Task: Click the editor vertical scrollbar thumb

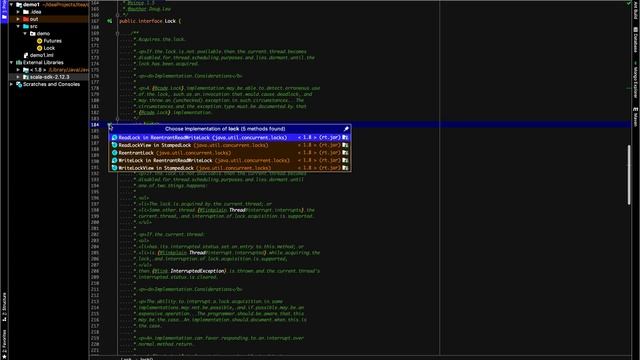Action: click(x=629, y=175)
